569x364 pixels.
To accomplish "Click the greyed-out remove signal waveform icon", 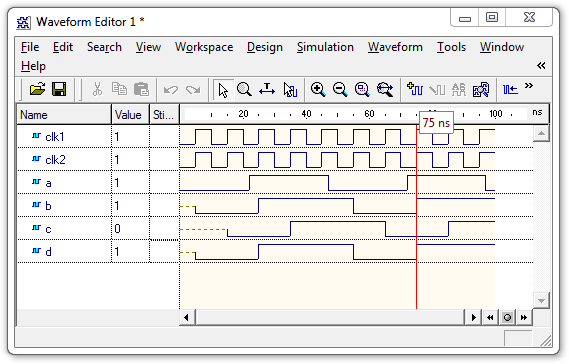I will pyautogui.click(x=437, y=89).
